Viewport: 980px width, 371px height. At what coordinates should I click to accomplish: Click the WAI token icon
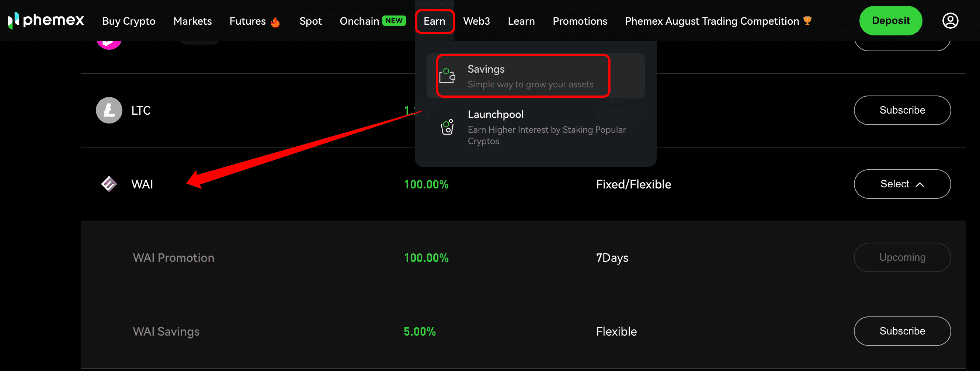click(x=109, y=184)
